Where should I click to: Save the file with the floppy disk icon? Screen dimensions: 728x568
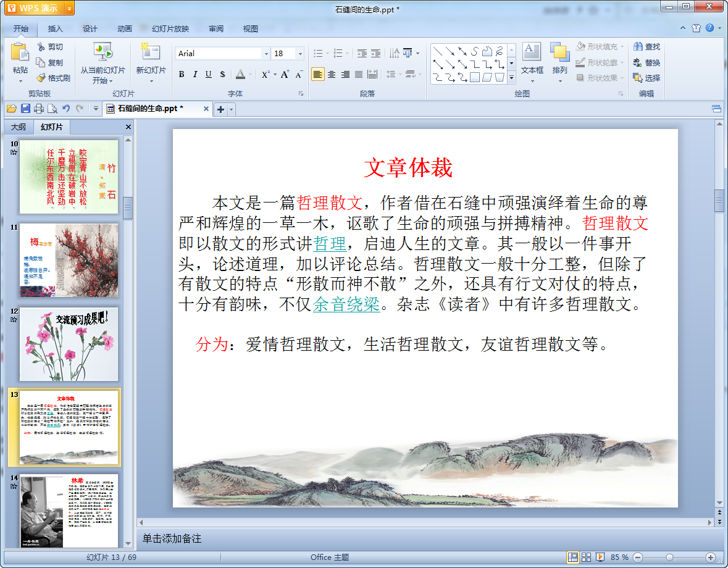coord(25,109)
